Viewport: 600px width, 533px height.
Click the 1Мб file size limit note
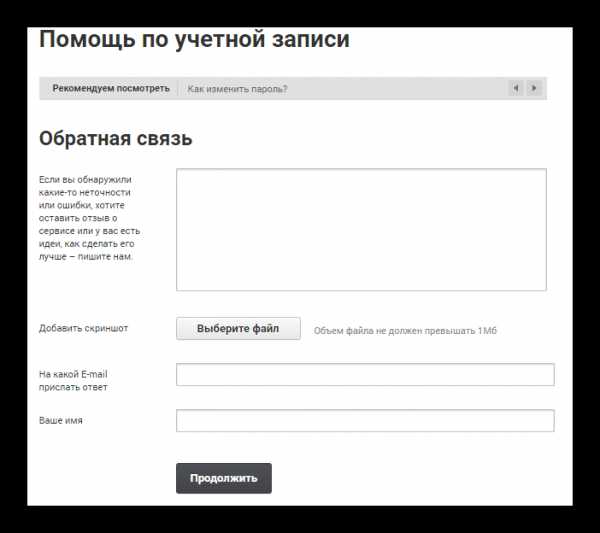404,330
